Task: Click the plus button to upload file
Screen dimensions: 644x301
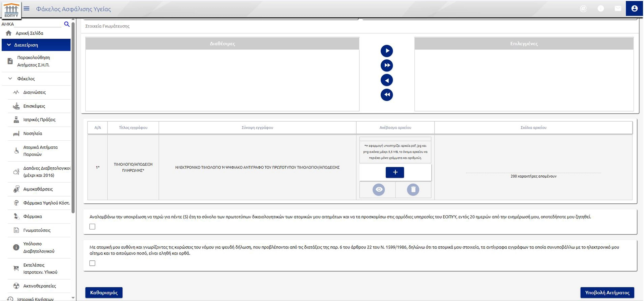Action: pos(395,172)
